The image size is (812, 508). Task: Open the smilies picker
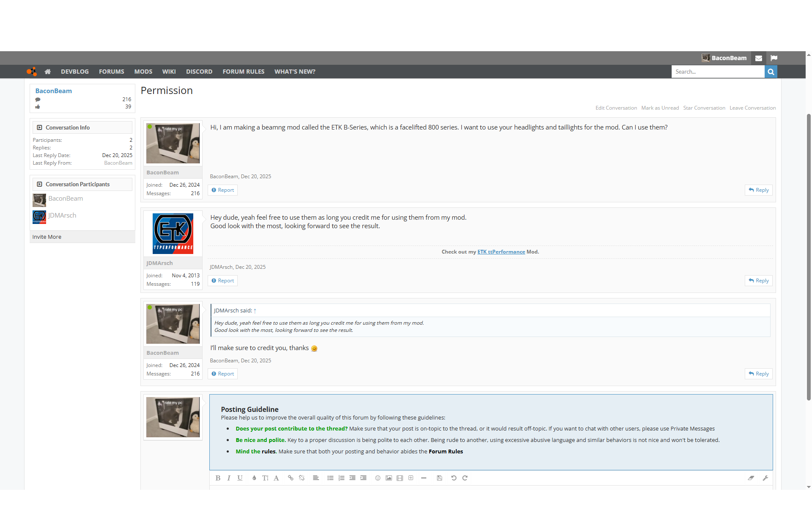(378, 478)
